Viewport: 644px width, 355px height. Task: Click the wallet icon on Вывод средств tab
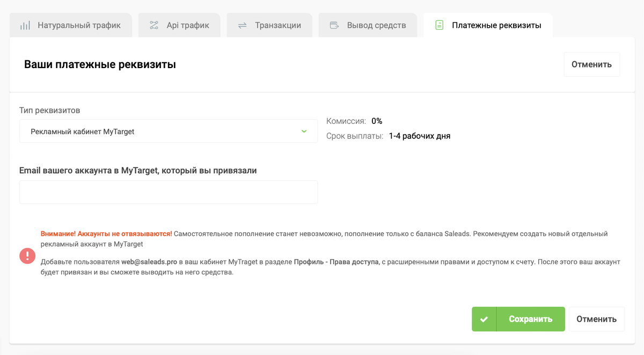coord(334,25)
